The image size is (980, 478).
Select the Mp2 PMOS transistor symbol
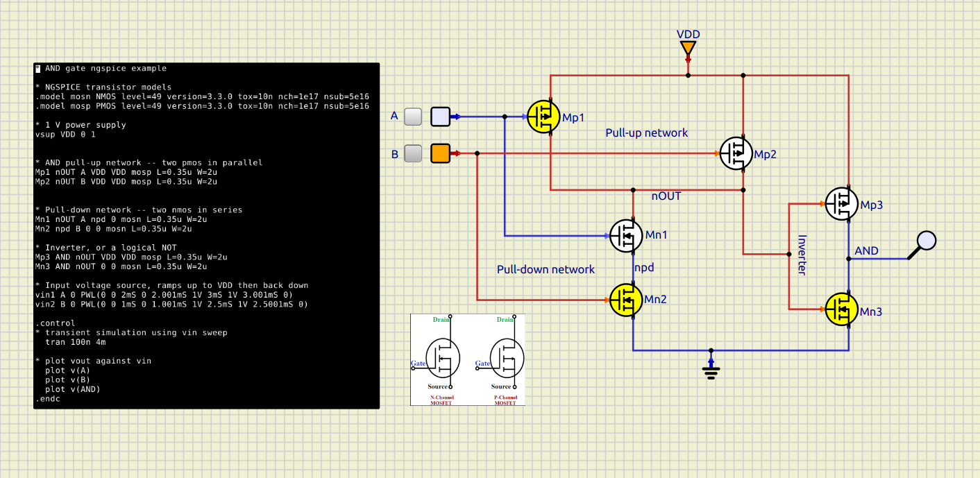coord(736,153)
